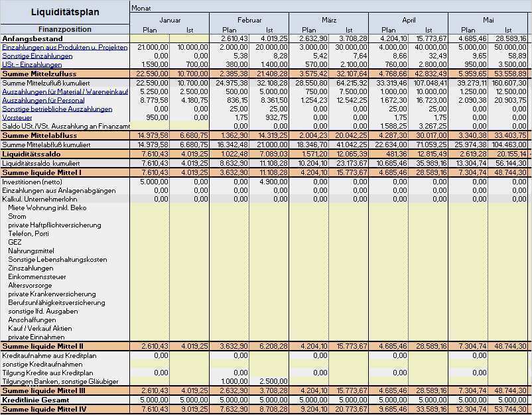Image resolution: width=532 pixels, height=415 pixels.
Task: Click Januar Plan input cell for Strom
Action: [150, 216]
